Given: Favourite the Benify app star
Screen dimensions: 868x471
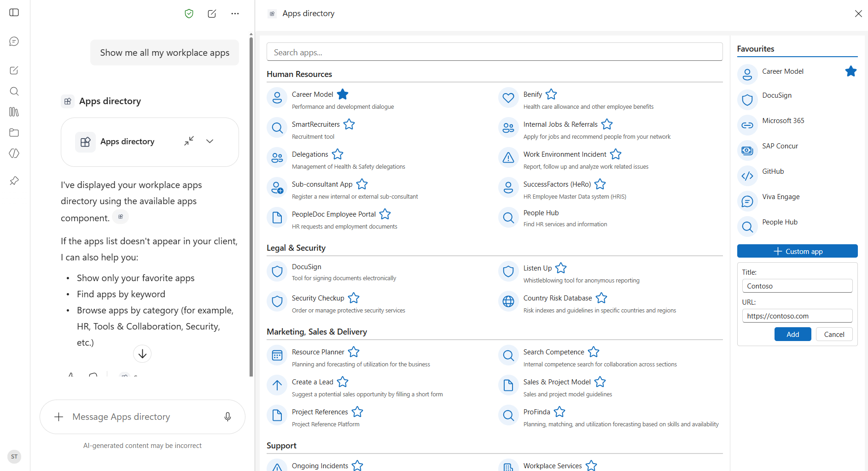Looking at the screenshot, I should [x=551, y=94].
